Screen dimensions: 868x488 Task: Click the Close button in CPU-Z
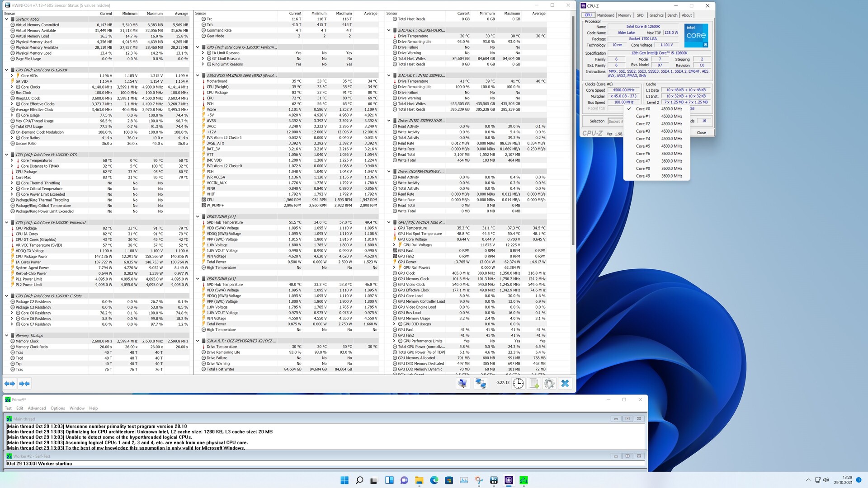(x=701, y=133)
